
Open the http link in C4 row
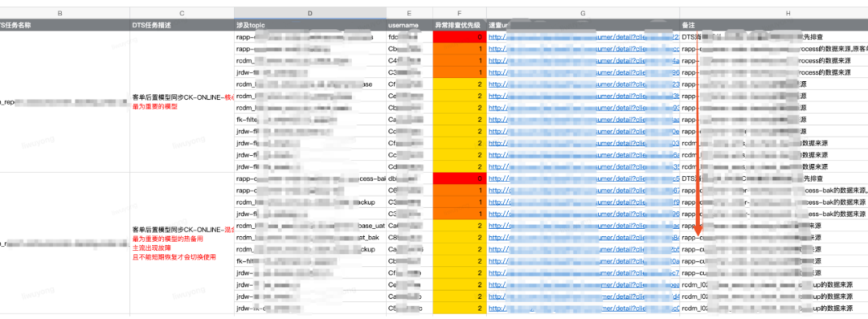(584, 60)
